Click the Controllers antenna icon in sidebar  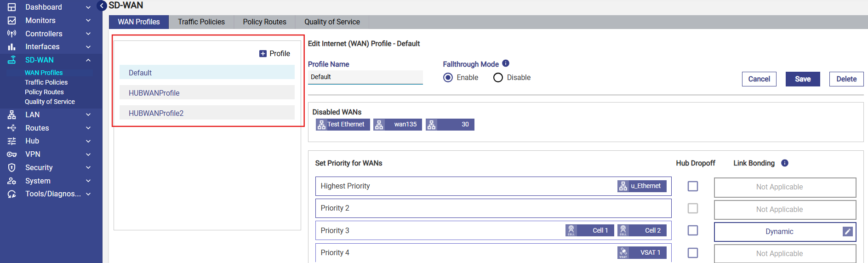pyautogui.click(x=12, y=34)
